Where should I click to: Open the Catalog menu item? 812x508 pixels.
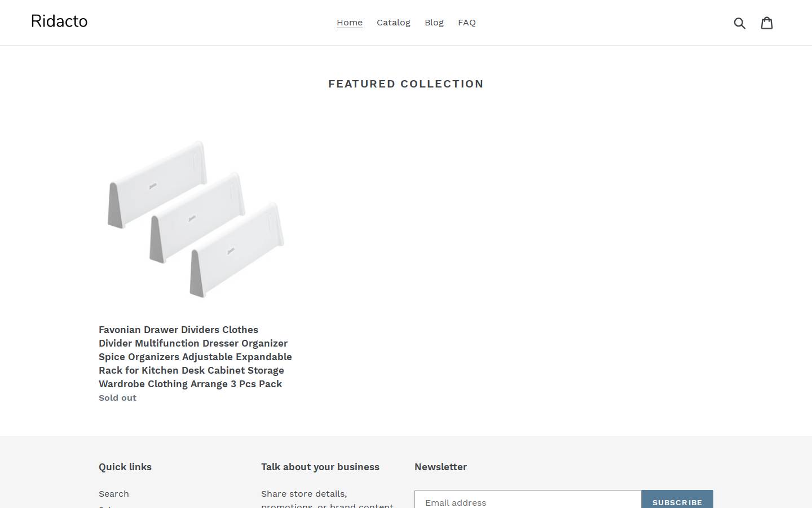[394, 23]
